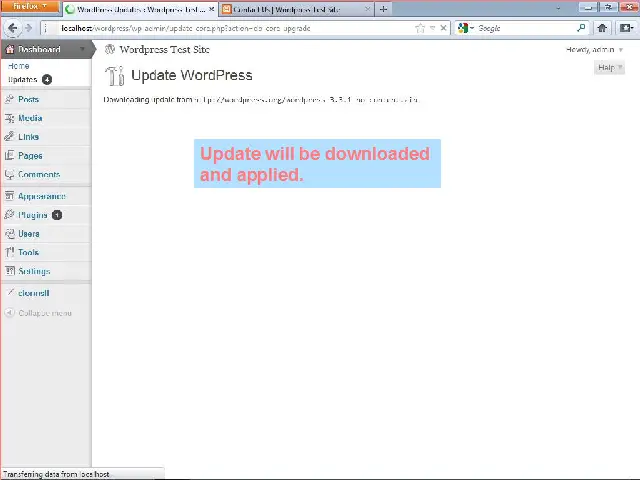Click the Update WordPress tools icon
640x480 pixels.
(115, 76)
